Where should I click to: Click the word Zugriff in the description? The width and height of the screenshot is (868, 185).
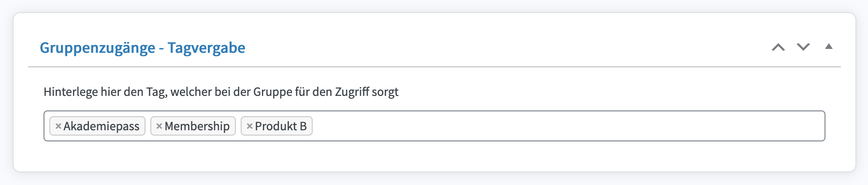(351, 92)
